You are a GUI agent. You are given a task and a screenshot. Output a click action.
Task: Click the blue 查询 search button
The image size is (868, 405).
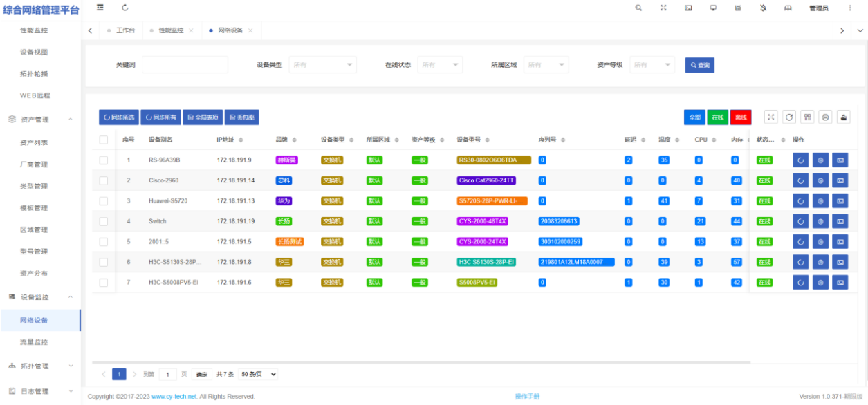tap(699, 65)
